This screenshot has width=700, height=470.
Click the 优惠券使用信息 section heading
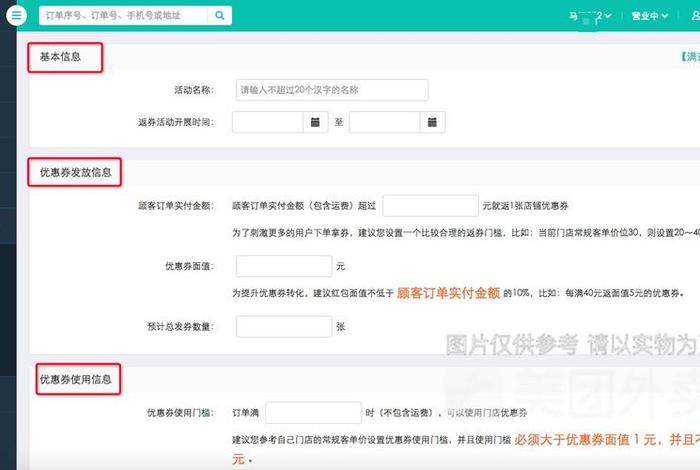coord(75,379)
